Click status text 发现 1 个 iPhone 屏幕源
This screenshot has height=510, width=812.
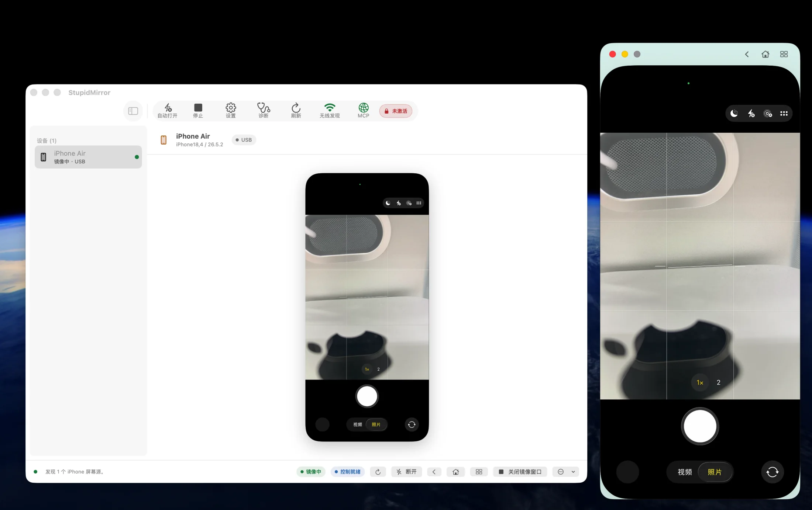(75, 472)
